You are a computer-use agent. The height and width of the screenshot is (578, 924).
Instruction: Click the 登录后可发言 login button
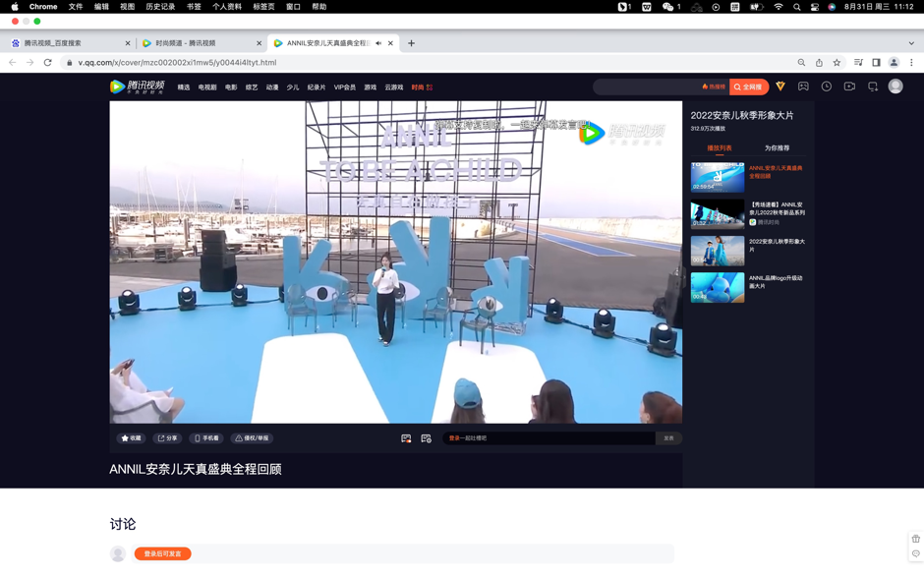tap(162, 553)
